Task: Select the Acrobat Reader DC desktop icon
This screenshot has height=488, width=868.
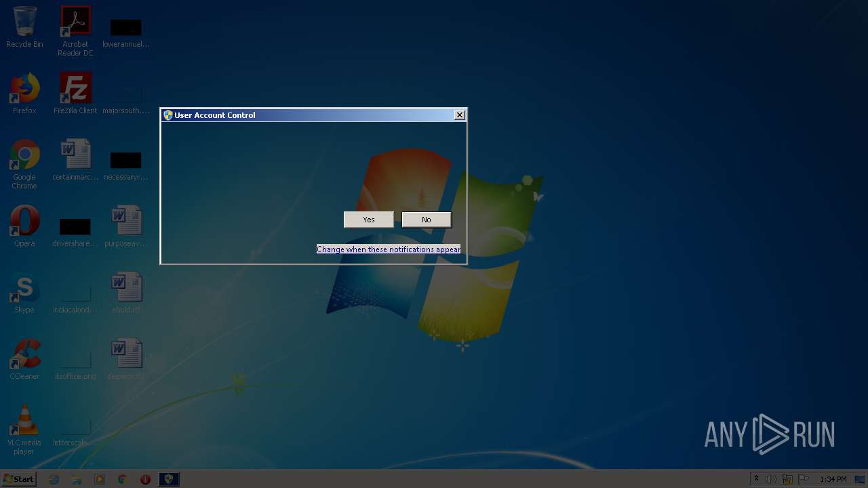Action: [x=75, y=31]
